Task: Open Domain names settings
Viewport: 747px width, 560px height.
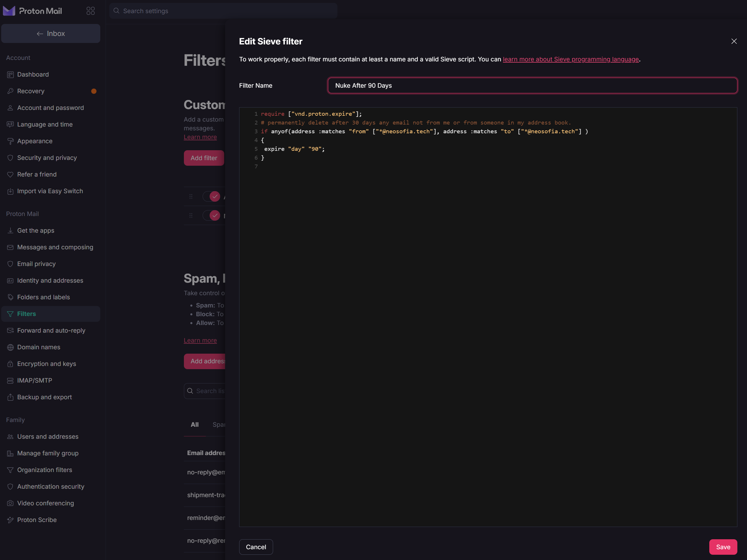Action: coord(51,347)
